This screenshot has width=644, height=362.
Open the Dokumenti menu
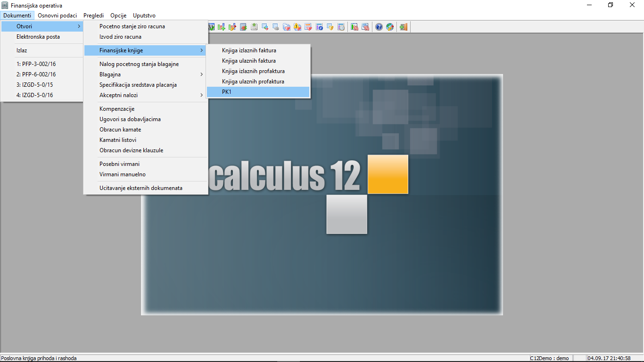17,16
